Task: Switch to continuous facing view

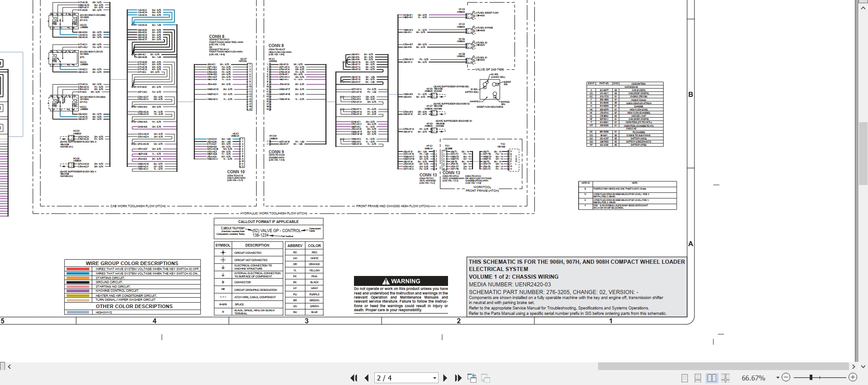Action: point(726,378)
